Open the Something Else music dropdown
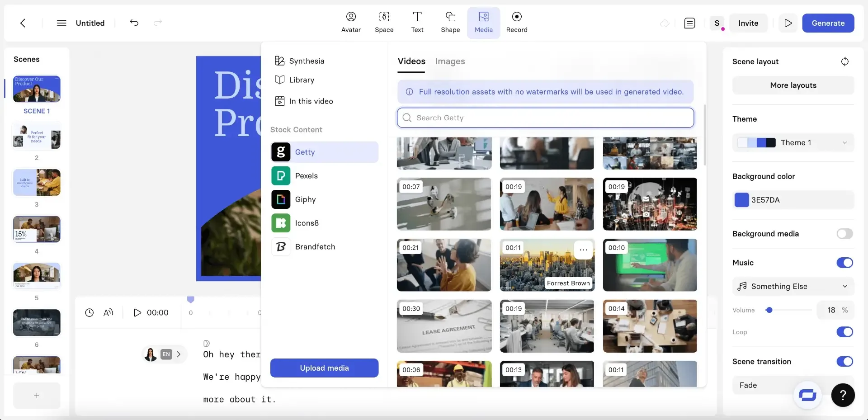This screenshot has width=868, height=420. (x=793, y=286)
